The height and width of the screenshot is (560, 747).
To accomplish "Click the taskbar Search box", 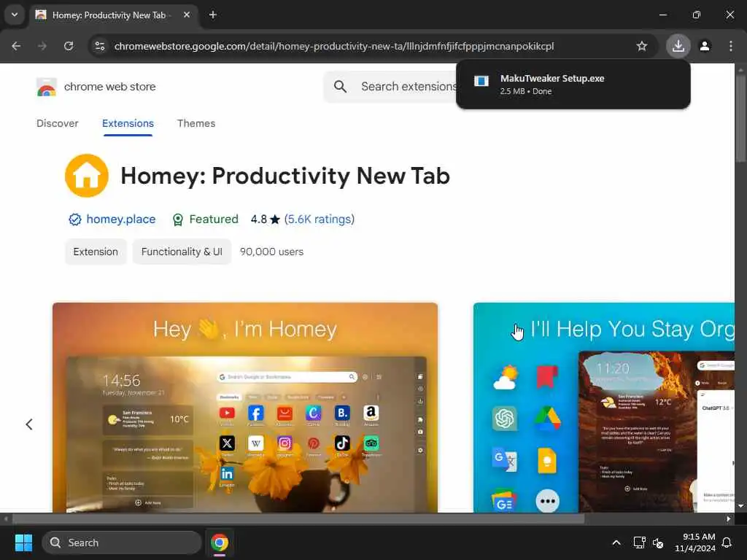I will click(x=122, y=542).
